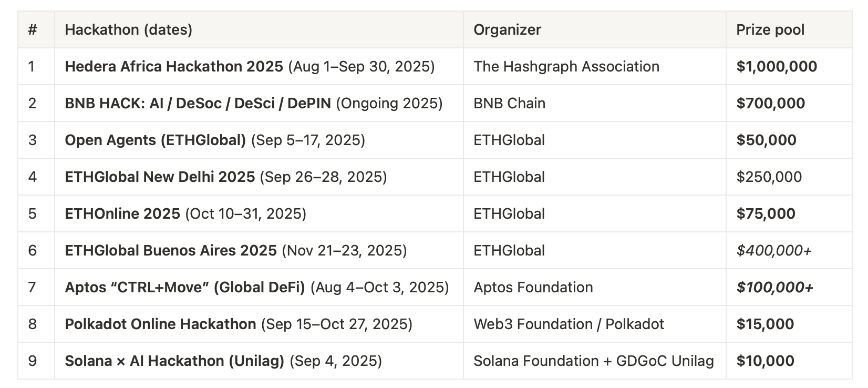The image size is (868, 388).
Task: Click the $10,000 prize pool cell
Action: pos(765,361)
